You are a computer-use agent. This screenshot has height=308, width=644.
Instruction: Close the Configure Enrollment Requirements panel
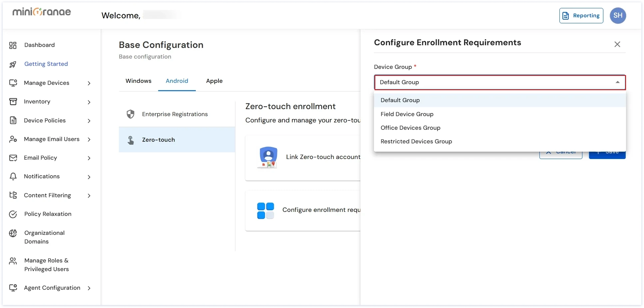coord(617,44)
